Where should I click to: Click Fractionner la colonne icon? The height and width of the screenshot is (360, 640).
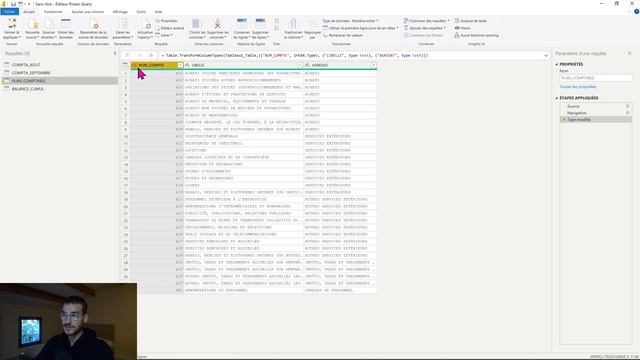click(293, 24)
